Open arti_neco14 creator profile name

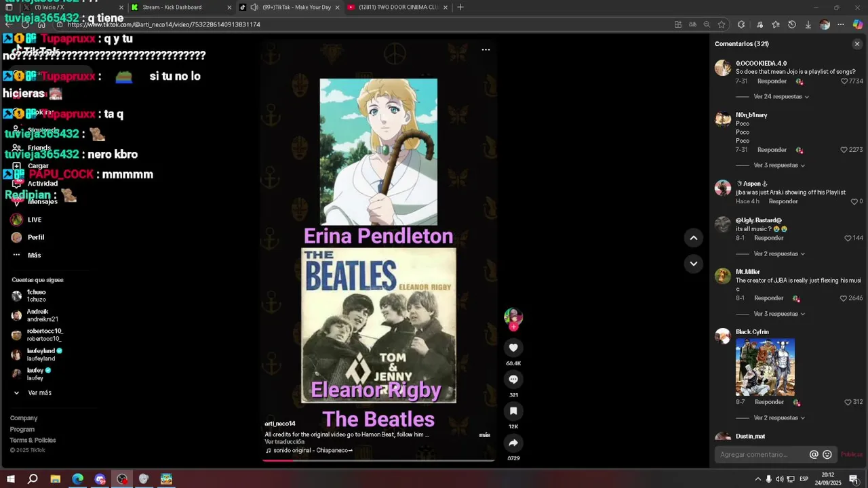pyautogui.click(x=279, y=424)
